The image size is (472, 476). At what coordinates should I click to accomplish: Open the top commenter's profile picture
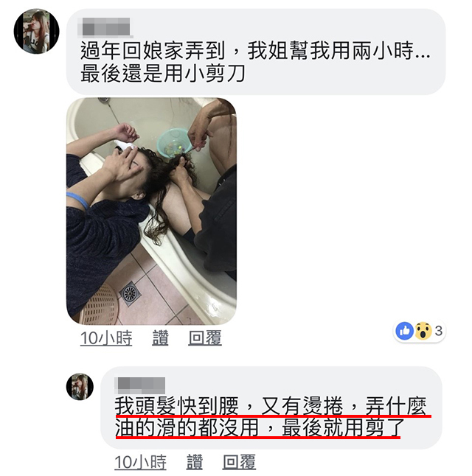click(x=36, y=31)
